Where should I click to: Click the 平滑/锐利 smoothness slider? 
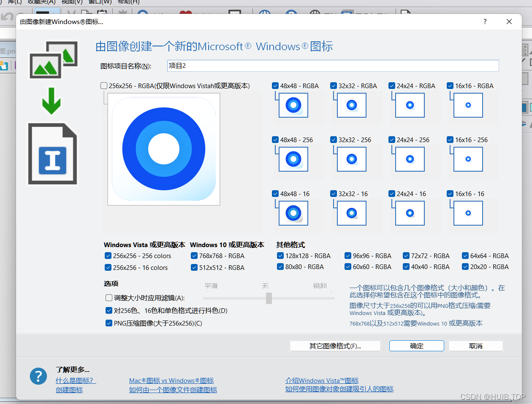pos(269,298)
